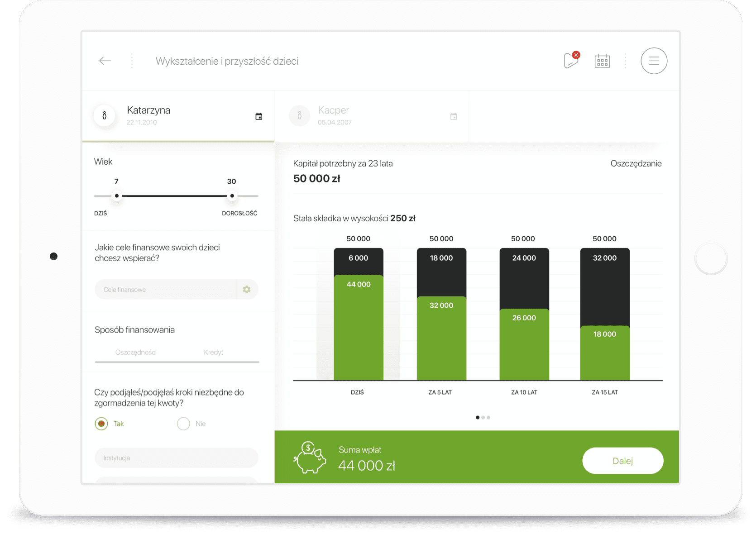The width and height of the screenshot is (756, 534).
Task: Select the Tak radio button
Action: [x=101, y=424]
